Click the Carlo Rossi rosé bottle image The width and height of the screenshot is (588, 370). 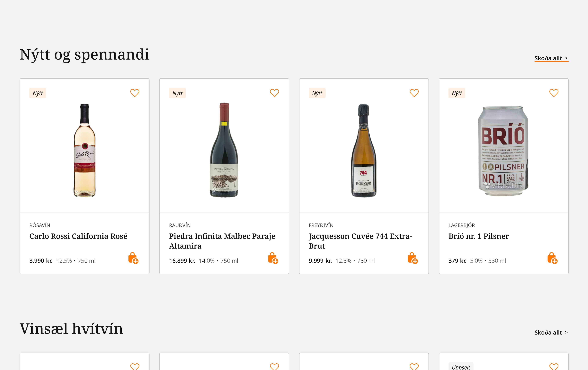tap(85, 150)
